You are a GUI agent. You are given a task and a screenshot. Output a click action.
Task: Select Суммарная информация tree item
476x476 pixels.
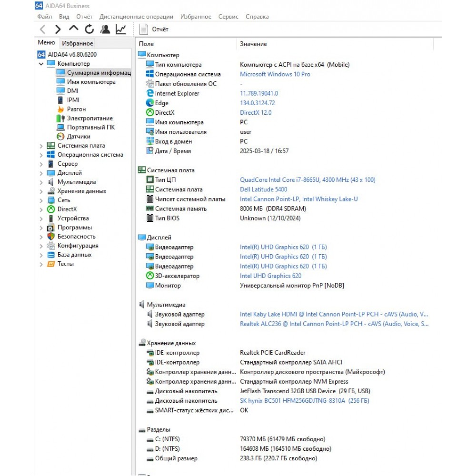93,73
